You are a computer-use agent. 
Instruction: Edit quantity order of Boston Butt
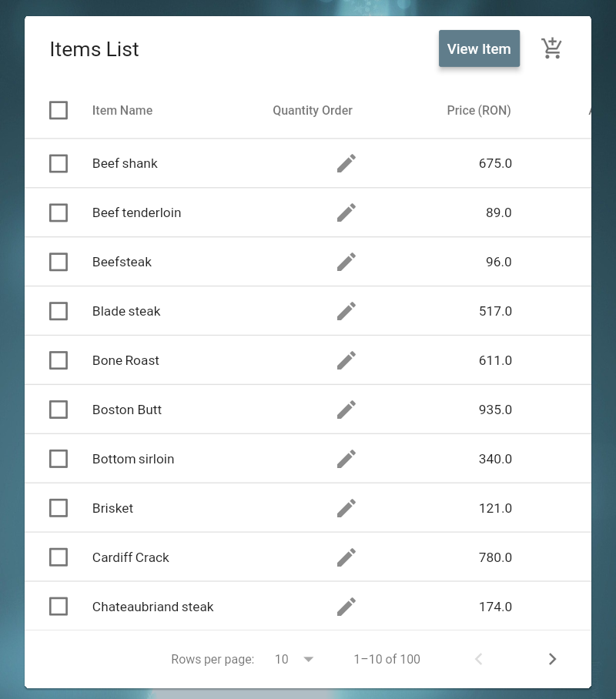tap(346, 410)
